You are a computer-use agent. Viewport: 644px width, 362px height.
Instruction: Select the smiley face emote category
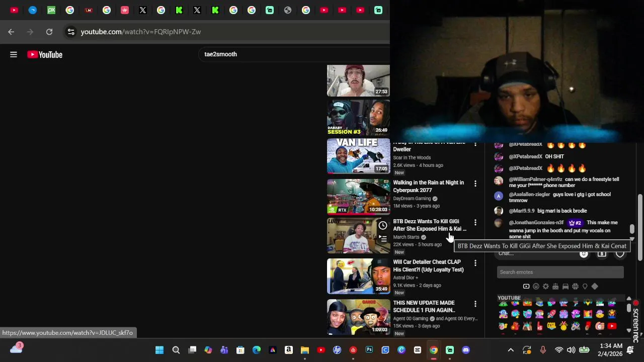coord(536,287)
